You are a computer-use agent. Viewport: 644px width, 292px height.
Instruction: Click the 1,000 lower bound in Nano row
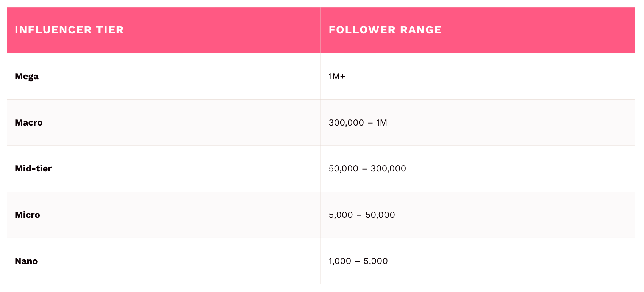click(x=340, y=261)
